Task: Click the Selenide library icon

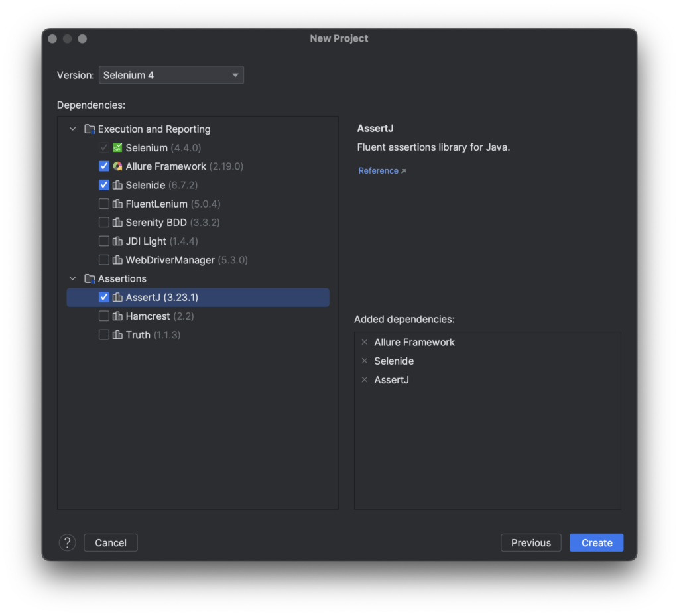Action: pos(118,185)
